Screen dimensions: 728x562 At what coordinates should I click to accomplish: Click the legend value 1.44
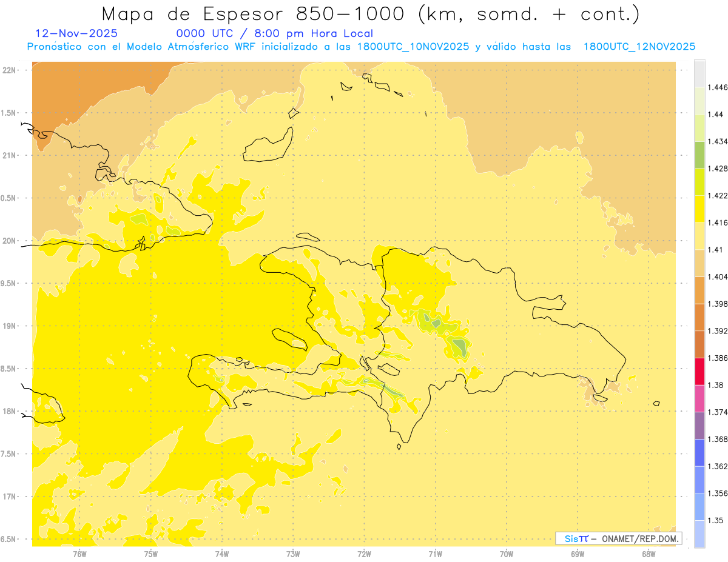(x=715, y=115)
